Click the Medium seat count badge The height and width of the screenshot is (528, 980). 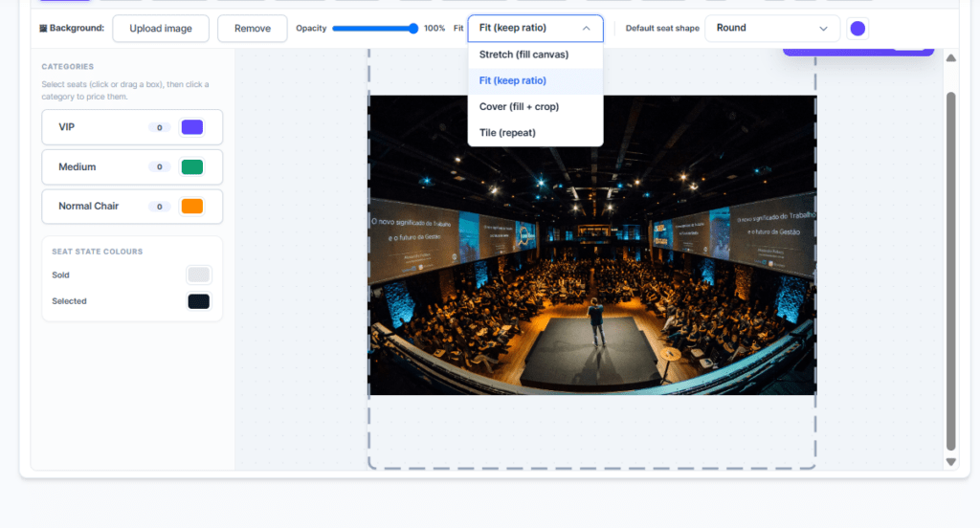pos(160,166)
